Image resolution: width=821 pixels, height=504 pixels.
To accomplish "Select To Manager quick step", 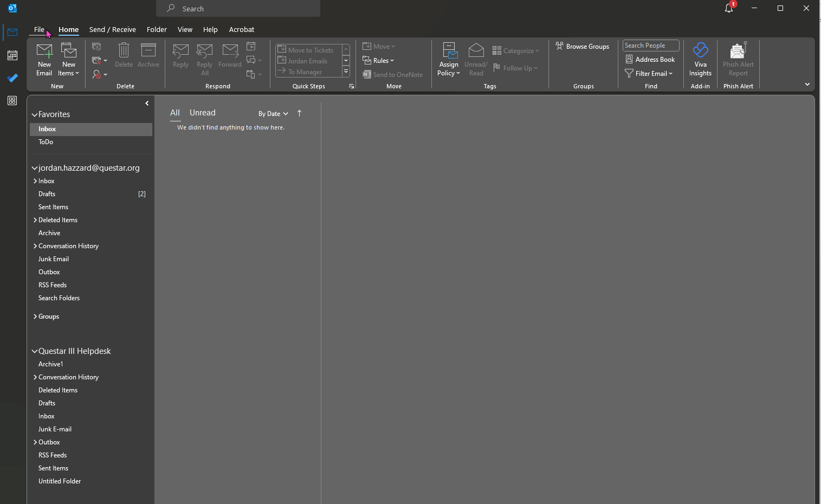I will click(309, 72).
